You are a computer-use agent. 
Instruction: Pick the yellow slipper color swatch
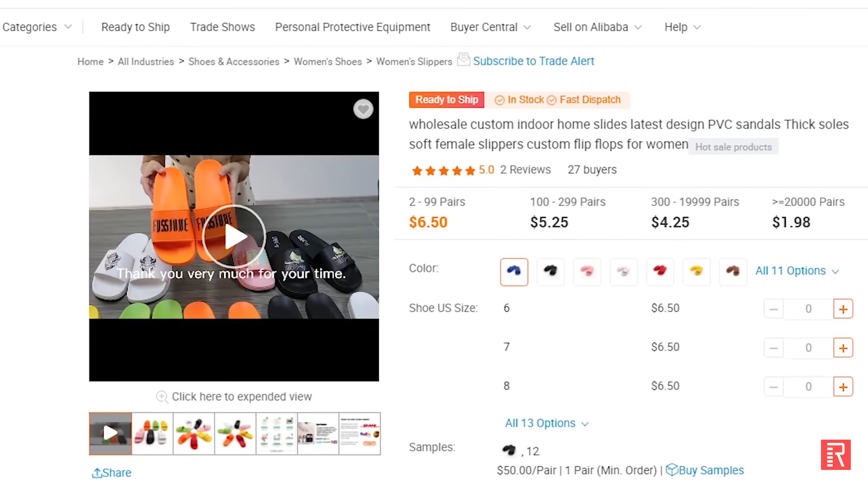[x=696, y=271]
